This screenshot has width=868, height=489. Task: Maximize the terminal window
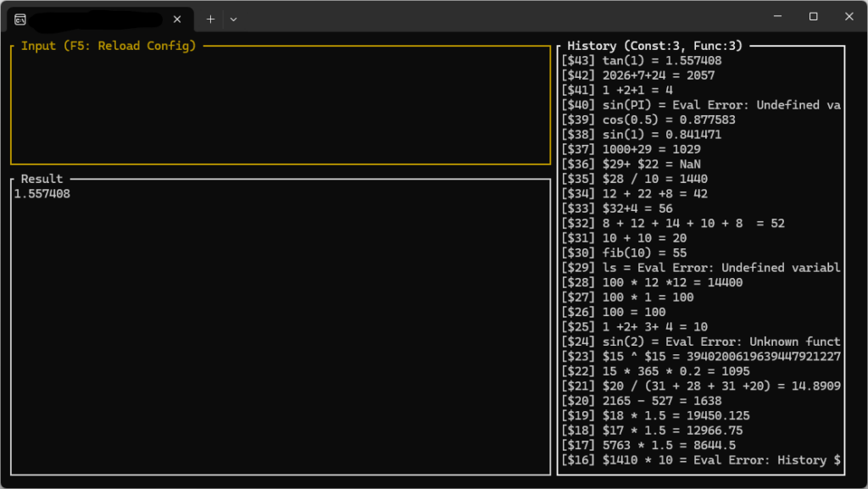813,17
